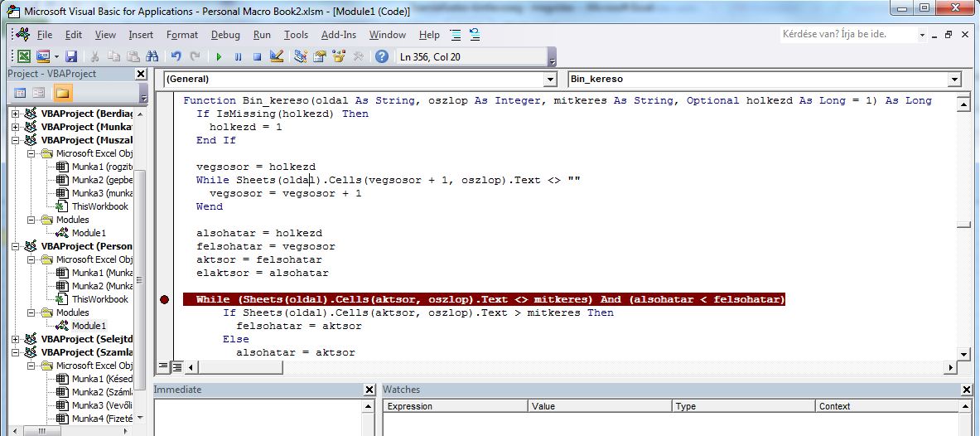Toggle Design Mode icon
The image size is (980, 436).
[x=276, y=56]
